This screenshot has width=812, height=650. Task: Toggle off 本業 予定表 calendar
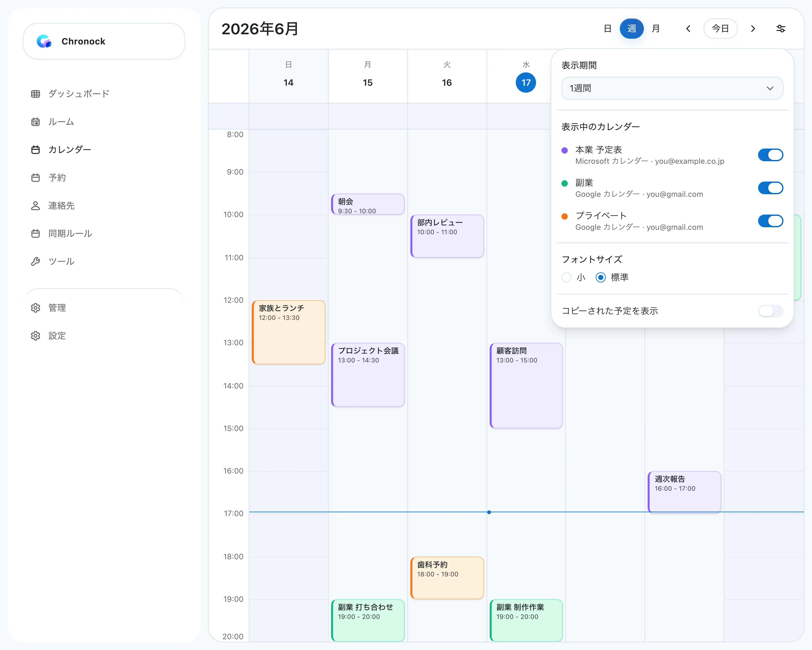click(771, 155)
